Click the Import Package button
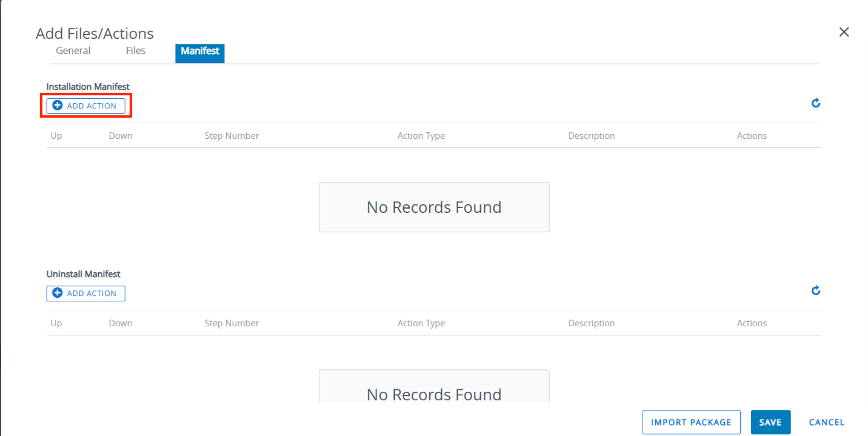The width and height of the screenshot is (868, 436). [x=691, y=422]
